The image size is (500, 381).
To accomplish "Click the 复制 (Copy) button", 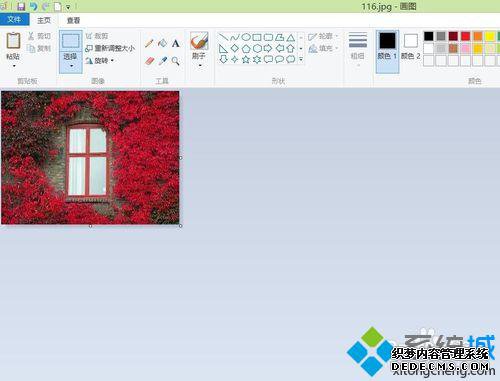I will click(x=39, y=49).
